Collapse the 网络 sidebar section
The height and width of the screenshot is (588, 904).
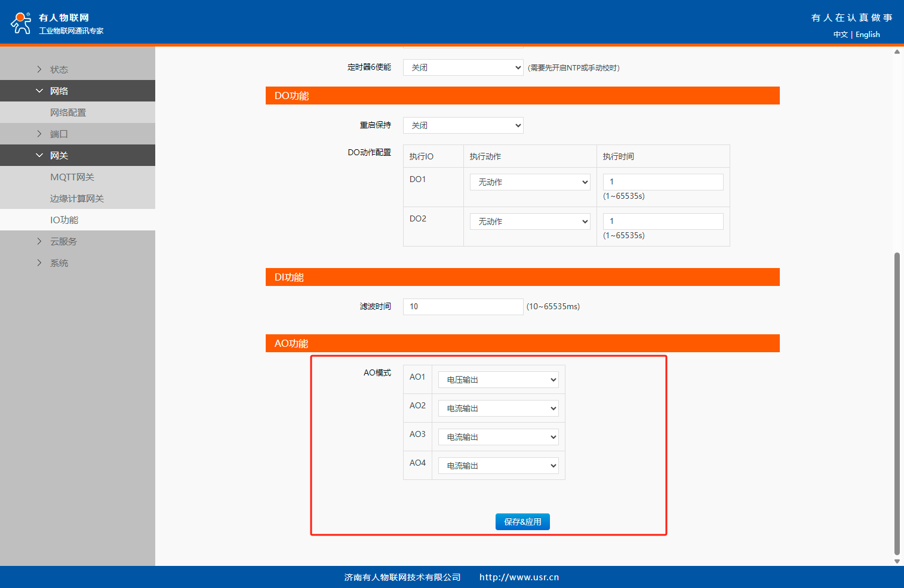[59, 91]
